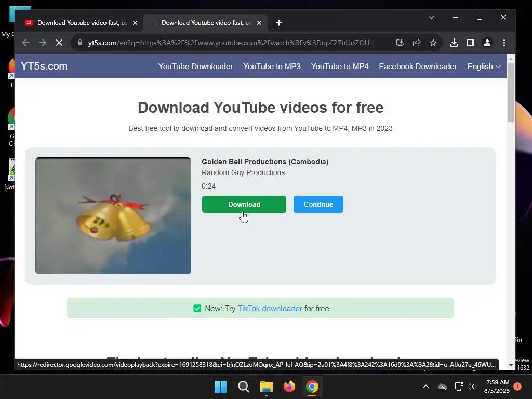Open Chrome profile icon

tap(487, 43)
